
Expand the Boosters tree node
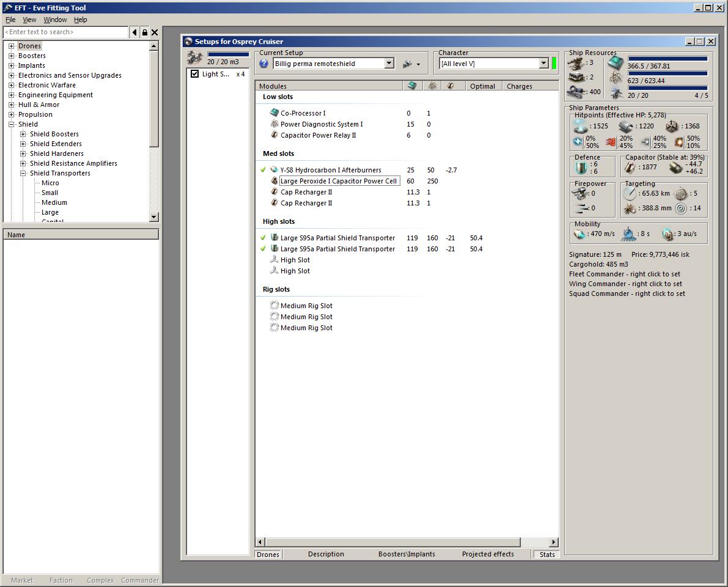(x=11, y=56)
